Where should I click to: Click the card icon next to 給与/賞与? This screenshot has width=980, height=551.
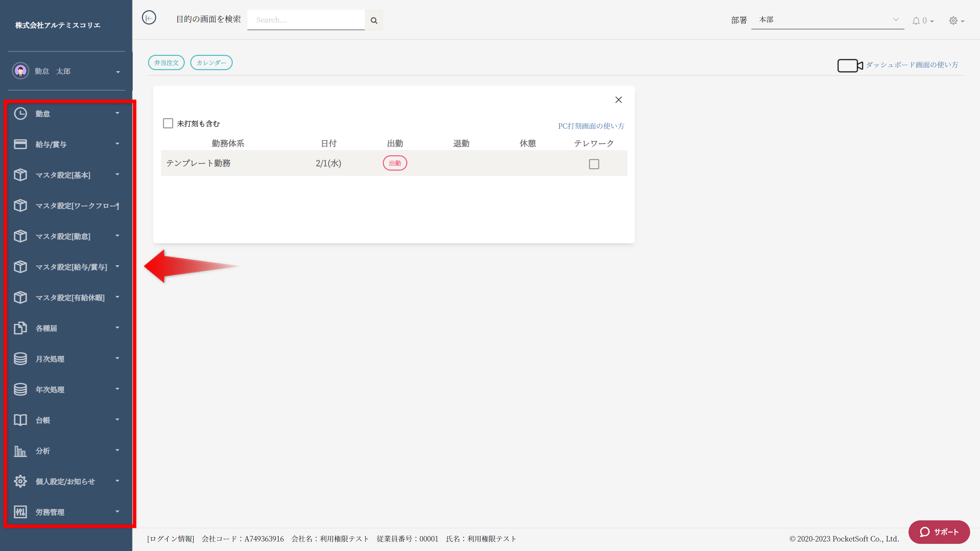click(20, 144)
